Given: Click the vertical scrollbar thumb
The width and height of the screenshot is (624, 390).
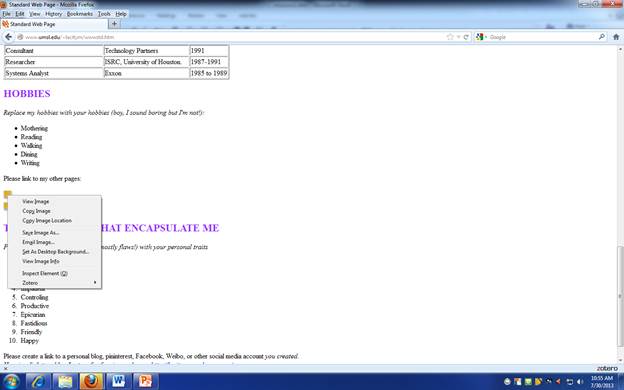Looking at the screenshot, I should tap(620, 296).
